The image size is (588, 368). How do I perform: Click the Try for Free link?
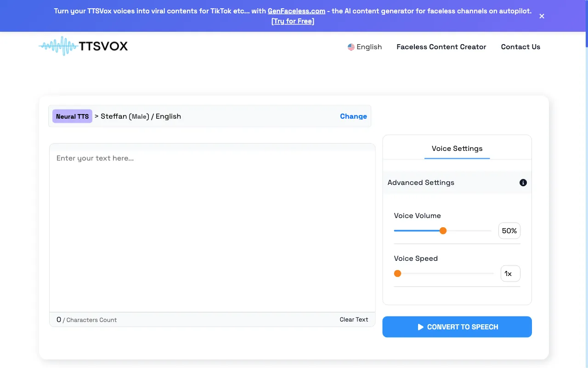(293, 21)
